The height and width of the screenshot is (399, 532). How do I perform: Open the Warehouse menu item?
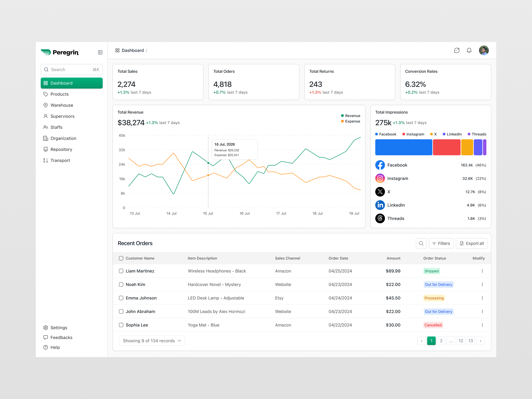click(x=72, y=105)
